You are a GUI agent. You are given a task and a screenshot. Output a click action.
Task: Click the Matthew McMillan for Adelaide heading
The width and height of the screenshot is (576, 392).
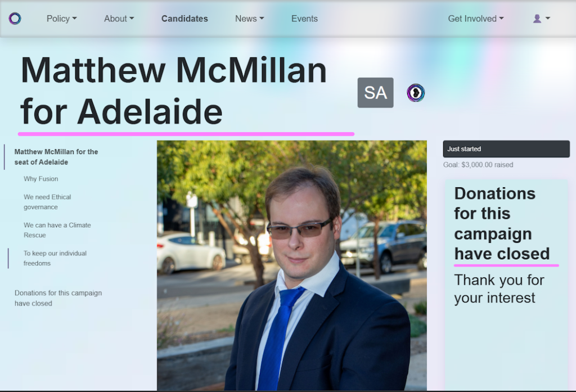click(x=173, y=91)
